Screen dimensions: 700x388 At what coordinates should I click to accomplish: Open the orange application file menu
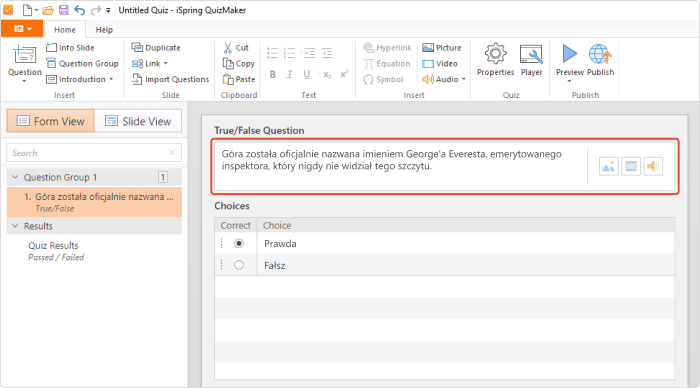pos(22,29)
